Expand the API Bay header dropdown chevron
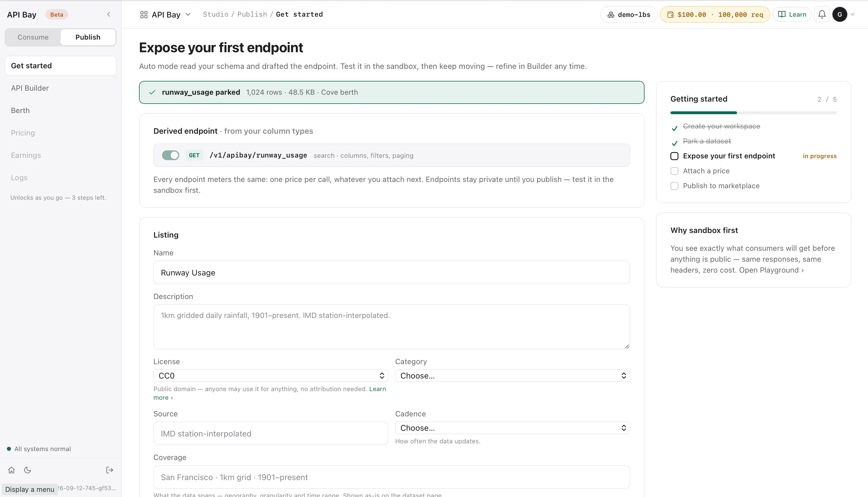Image resolution: width=868 pixels, height=497 pixels. [188, 14]
